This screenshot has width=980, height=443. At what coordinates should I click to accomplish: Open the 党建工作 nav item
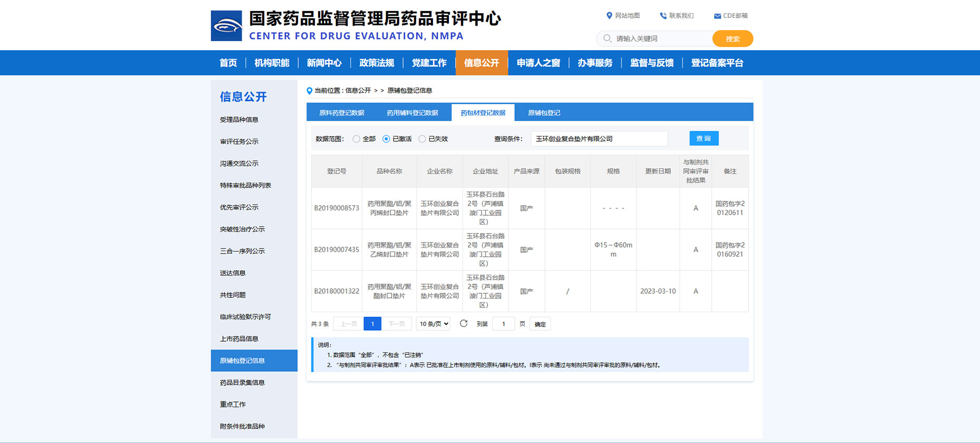[429, 63]
